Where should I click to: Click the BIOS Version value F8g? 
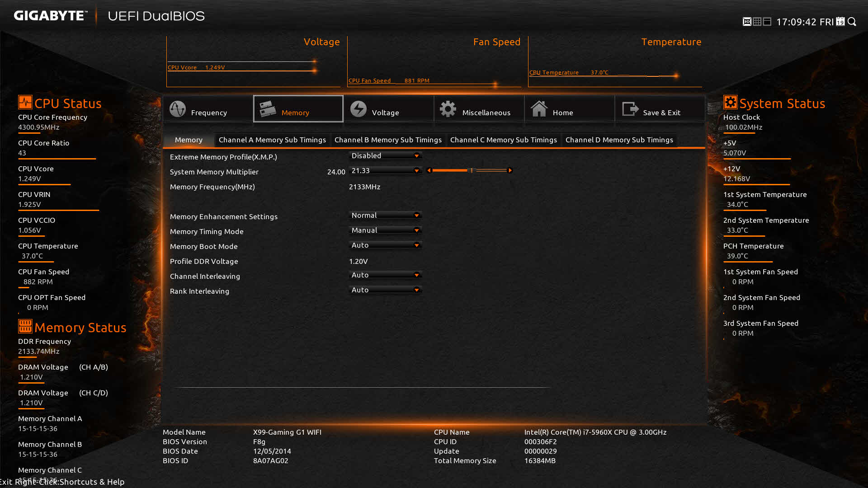[259, 441]
